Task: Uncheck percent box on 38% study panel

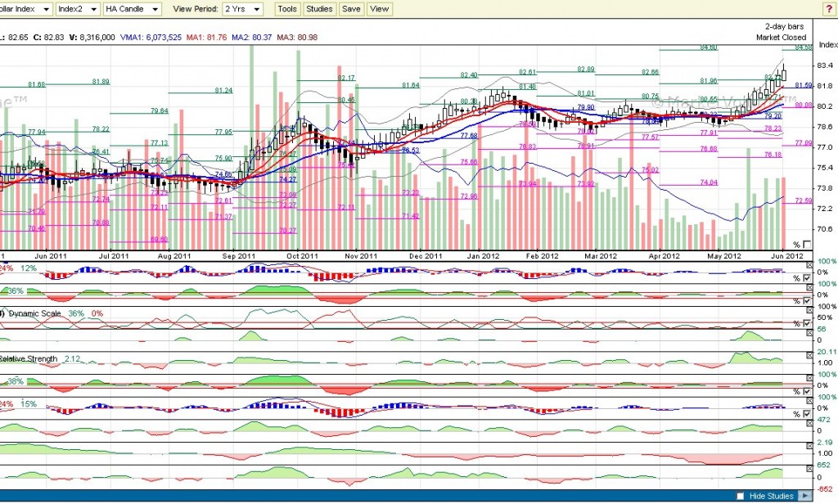Action: click(x=807, y=391)
